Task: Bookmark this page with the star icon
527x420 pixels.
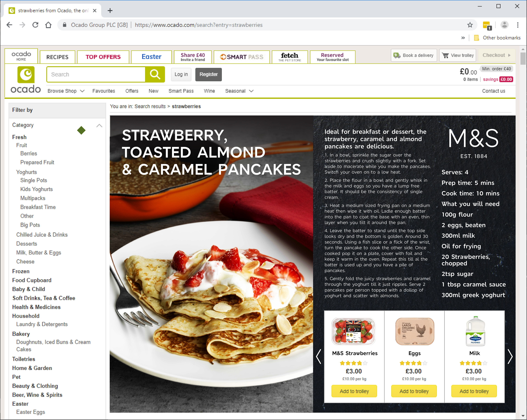Action: 470,25
